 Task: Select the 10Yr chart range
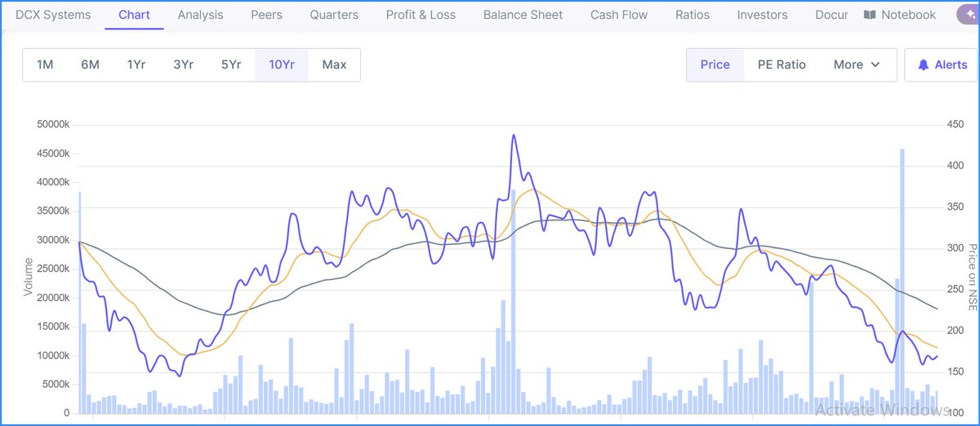282,64
